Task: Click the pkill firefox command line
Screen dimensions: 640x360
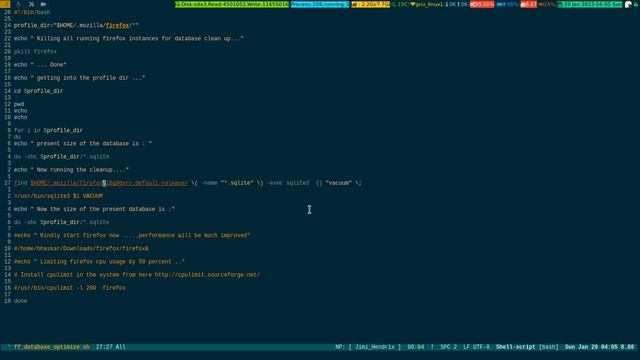Action: coord(35,51)
